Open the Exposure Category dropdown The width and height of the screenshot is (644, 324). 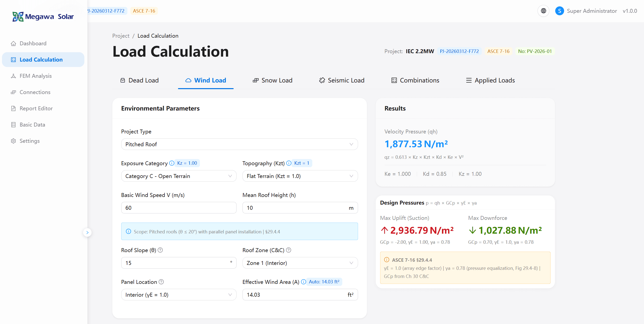pos(179,176)
